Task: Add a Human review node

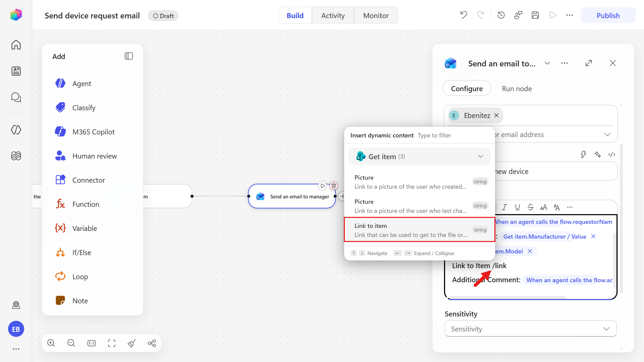Action: coord(93,156)
